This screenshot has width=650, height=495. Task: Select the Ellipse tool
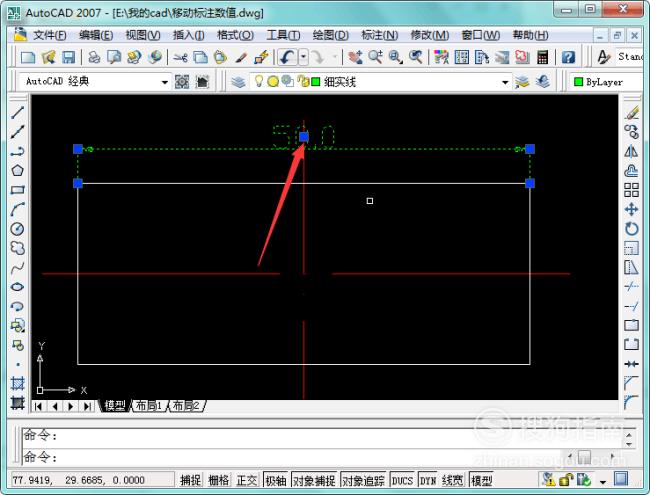click(17, 286)
